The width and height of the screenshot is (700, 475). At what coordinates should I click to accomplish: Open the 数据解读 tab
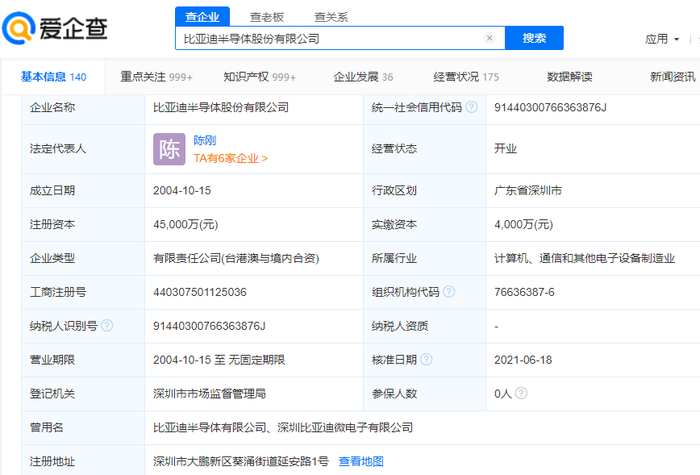tap(569, 77)
